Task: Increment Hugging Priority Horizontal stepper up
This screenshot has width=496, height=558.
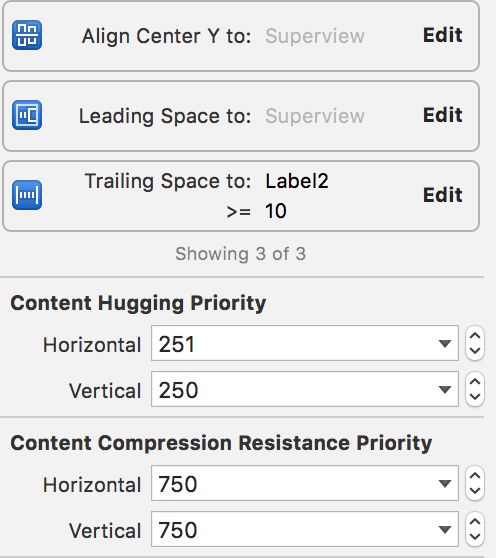Action: point(475,336)
